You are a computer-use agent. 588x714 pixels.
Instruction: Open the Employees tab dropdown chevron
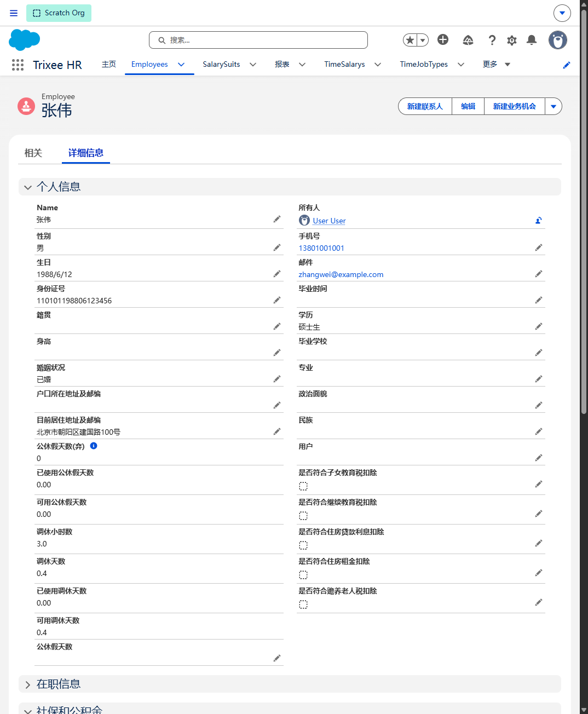tap(181, 65)
